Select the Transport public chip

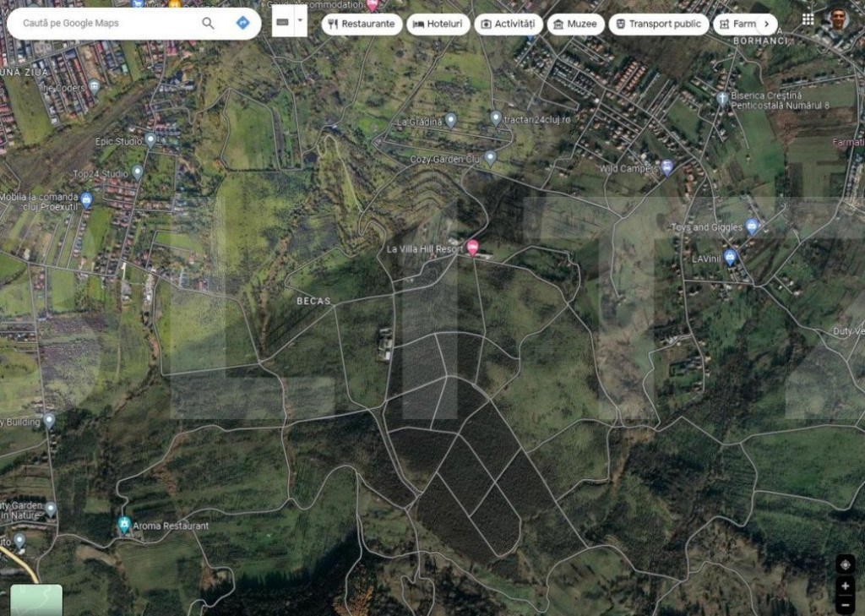659,24
